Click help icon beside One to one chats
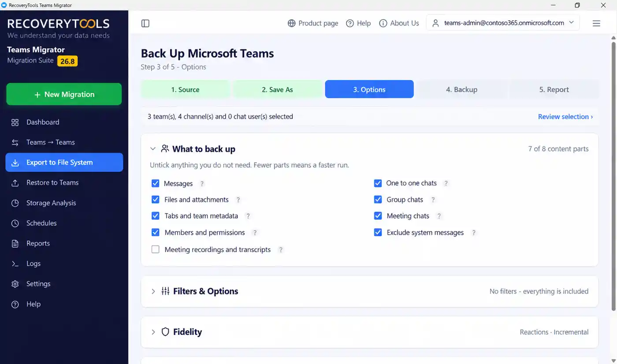 [446, 183]
